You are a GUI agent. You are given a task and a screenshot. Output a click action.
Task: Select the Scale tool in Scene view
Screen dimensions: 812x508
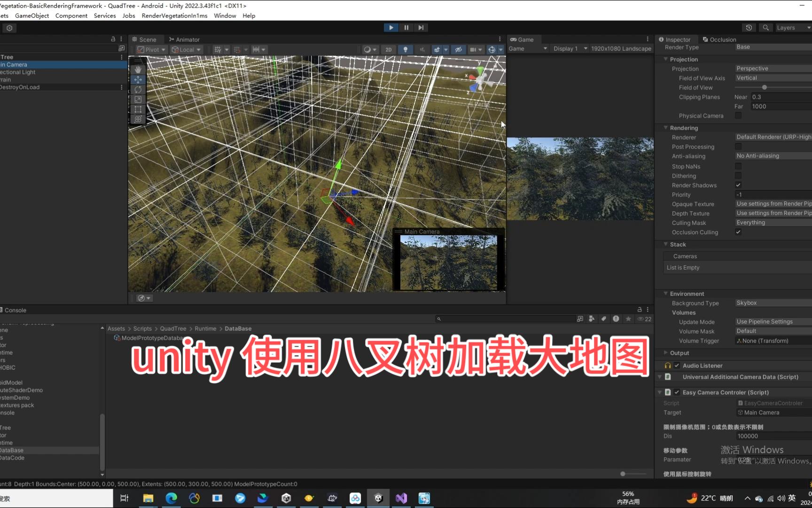pyautogui.click(x=138, y=99)
